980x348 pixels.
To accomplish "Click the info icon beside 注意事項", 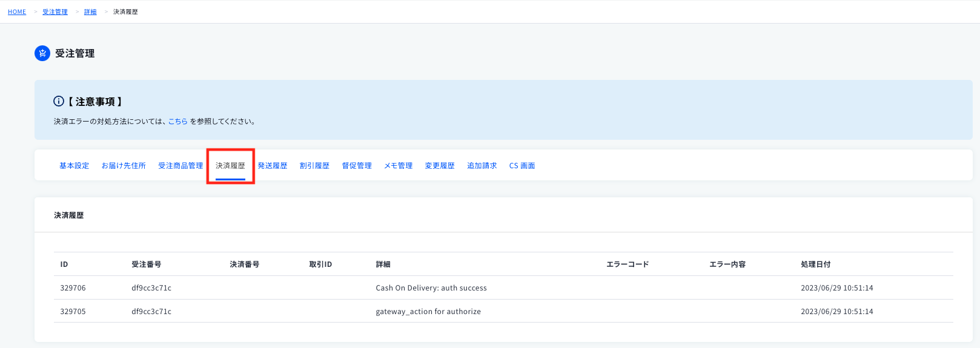I will (x=59, y=101).
